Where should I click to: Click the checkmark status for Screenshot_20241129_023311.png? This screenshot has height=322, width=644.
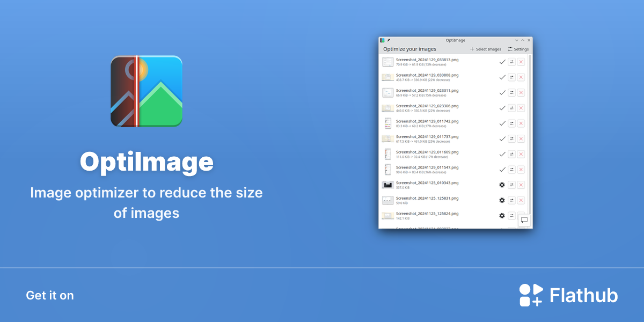[x=502, y=93]
